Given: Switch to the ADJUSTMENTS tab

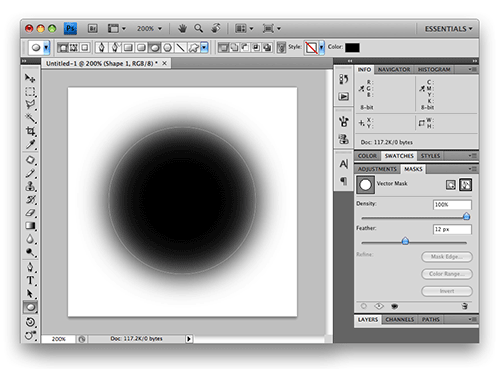Looking at the screenshot, I should pos(377,169).
